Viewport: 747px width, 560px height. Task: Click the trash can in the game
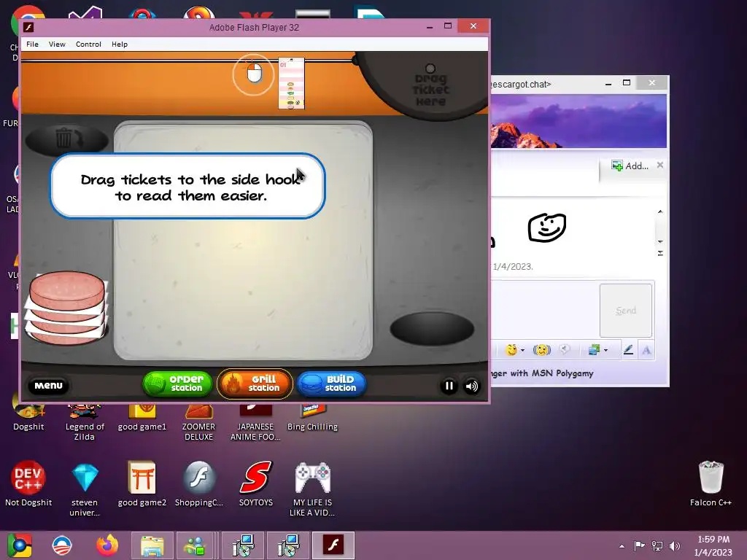(66, 139)
